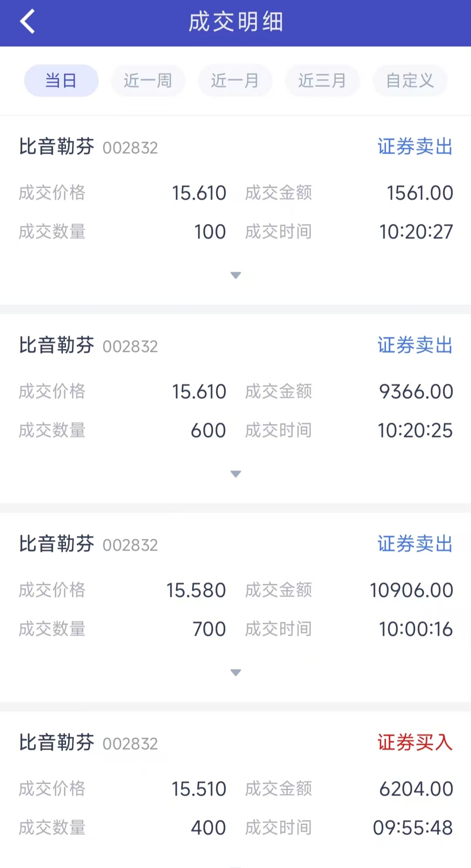This screenshot has height=868, width=471.
Task: Select the 当日 filter tab
Action: tap(61, 81)
